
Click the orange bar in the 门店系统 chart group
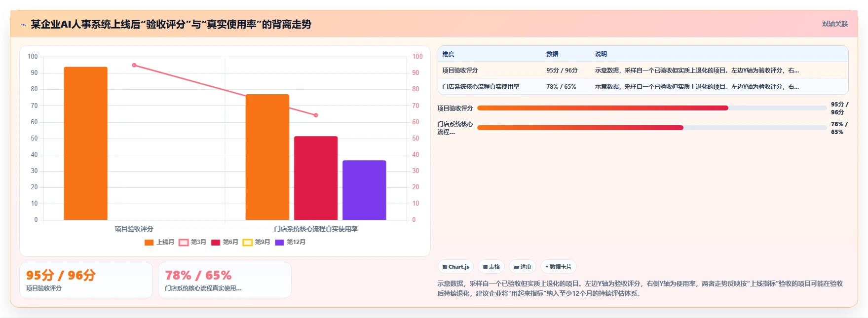(x=267, y=157)
